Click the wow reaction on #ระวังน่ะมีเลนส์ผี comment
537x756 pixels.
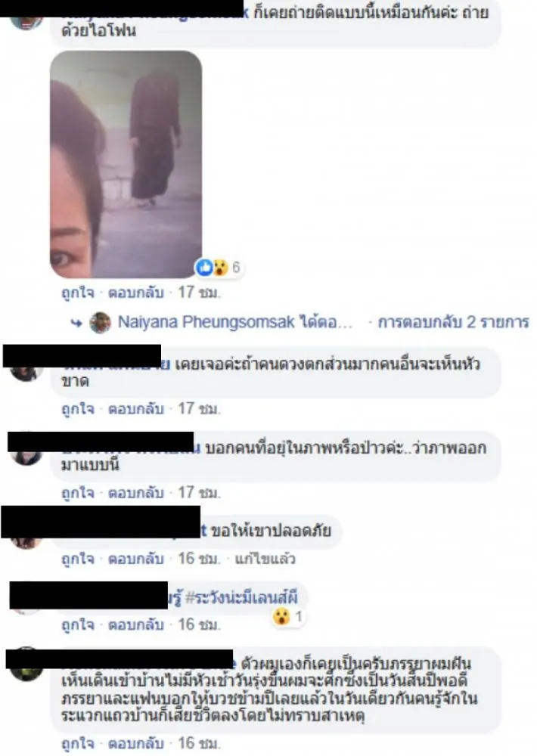(282, 617)
